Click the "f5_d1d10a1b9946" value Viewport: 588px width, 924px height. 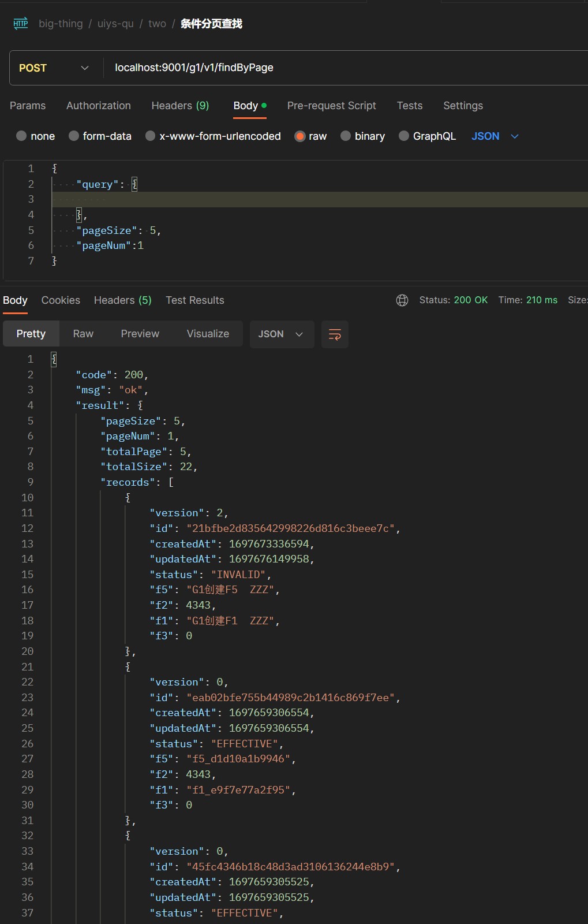[238, 759]
